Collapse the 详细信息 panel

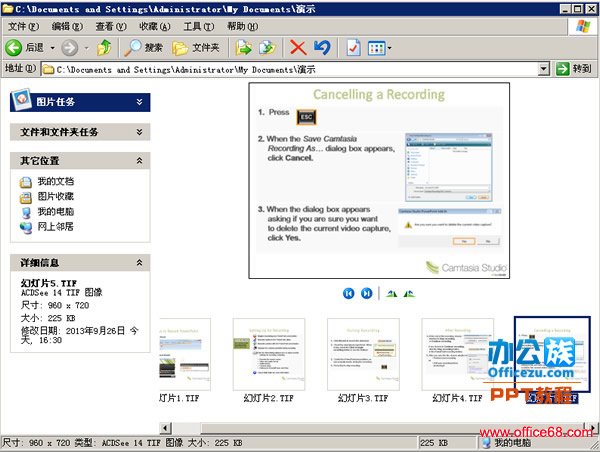click(x=139, y=263)
